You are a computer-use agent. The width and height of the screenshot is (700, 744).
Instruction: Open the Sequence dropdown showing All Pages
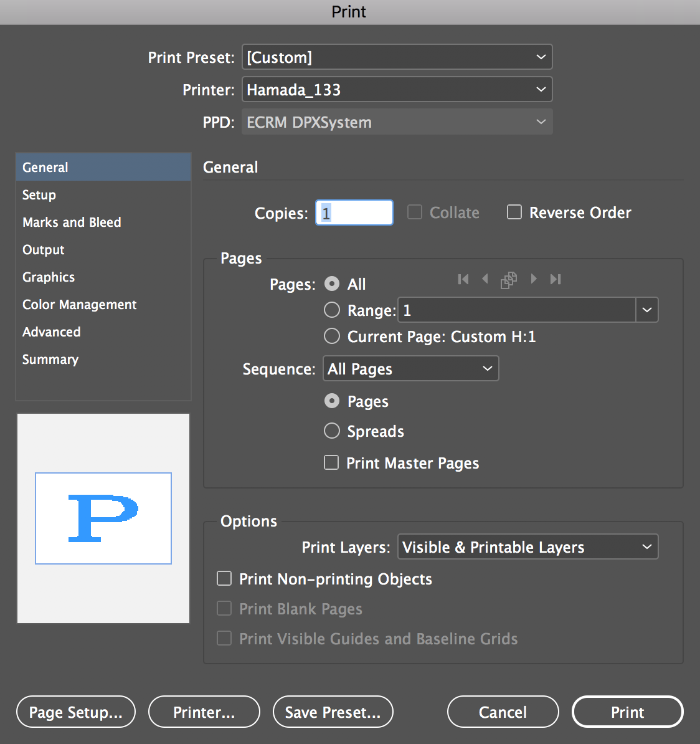pos(410,368)
